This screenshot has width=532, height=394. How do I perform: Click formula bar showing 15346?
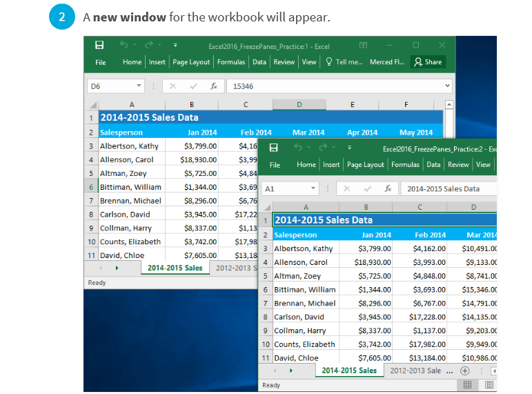(x=335, y=86)
